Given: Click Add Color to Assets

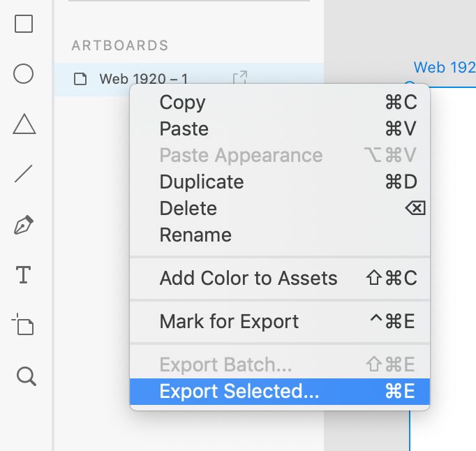Looking at the screenshot, I should pyautogui.click(x=248, y=279).
